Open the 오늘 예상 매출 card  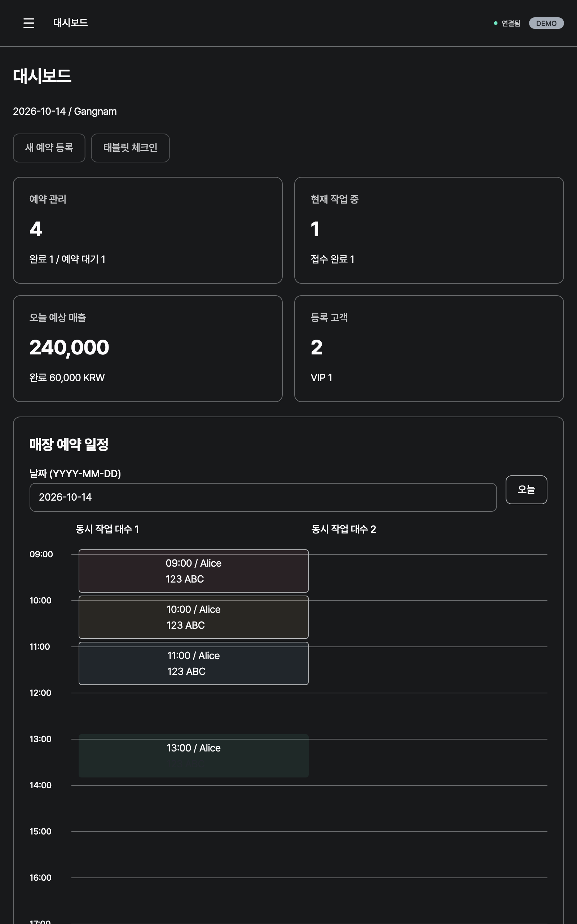point(148,349)
